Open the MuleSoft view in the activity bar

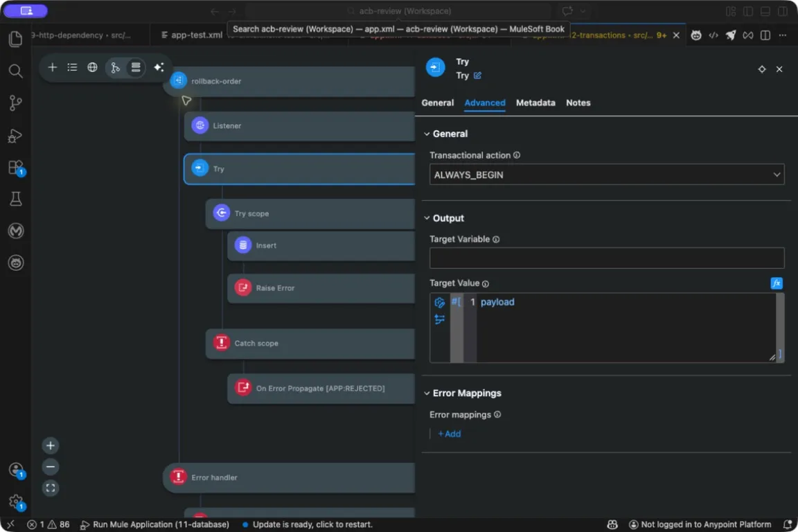(16, 231)
